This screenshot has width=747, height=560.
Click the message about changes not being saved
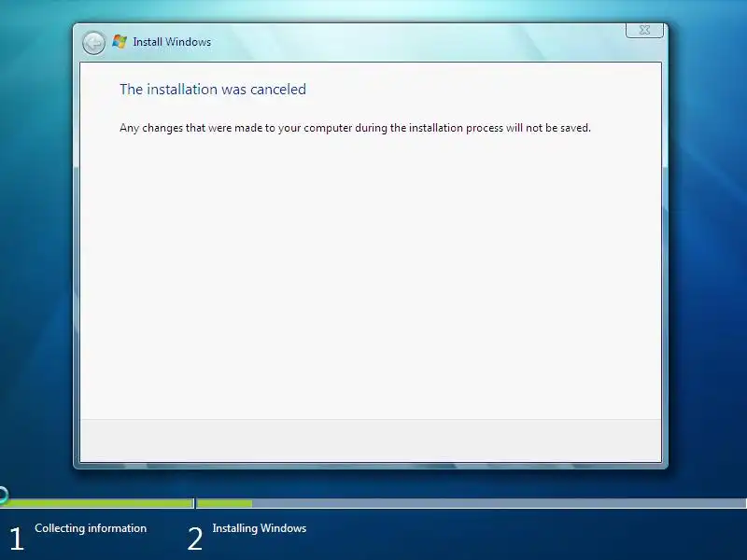tap(355, 128)
